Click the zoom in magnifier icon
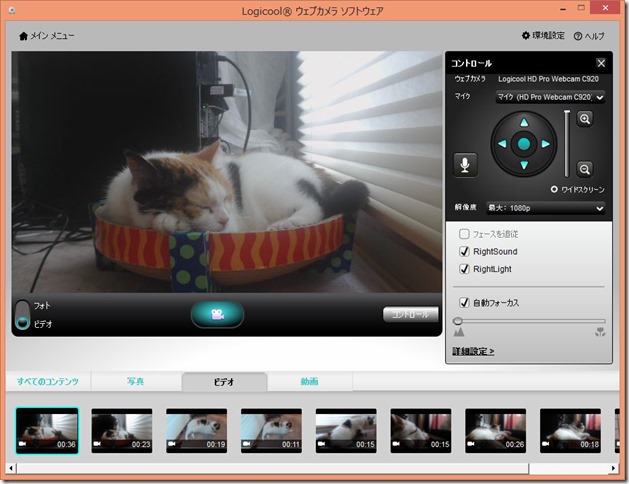Viewport: 629px width, 484px height. coord(585,119)
